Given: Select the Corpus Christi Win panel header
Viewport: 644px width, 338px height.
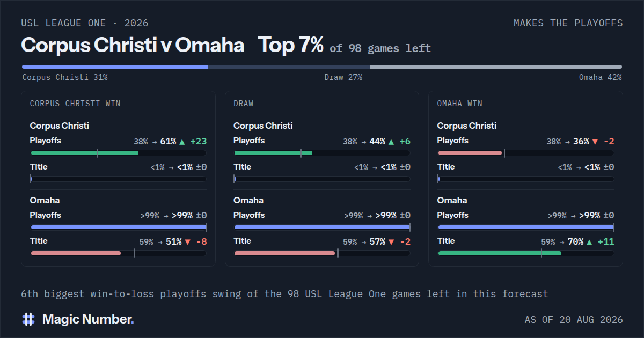Looking at the screenshot, I should click(75, 104).
